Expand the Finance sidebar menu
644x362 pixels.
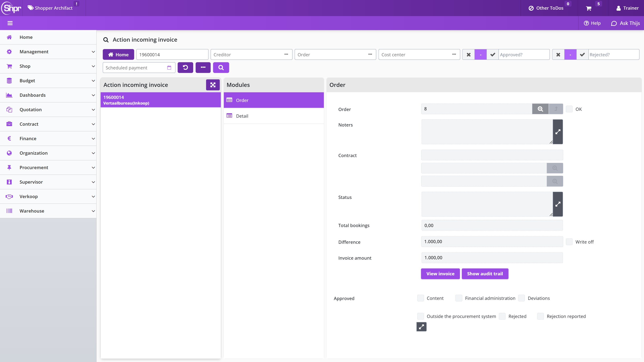point(48,139)
